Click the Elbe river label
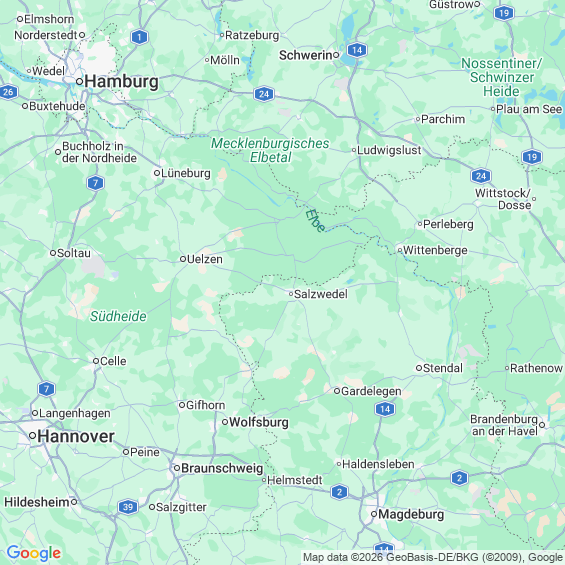The height and width of the screenshot is (565, 565). [x=315, y=221]
